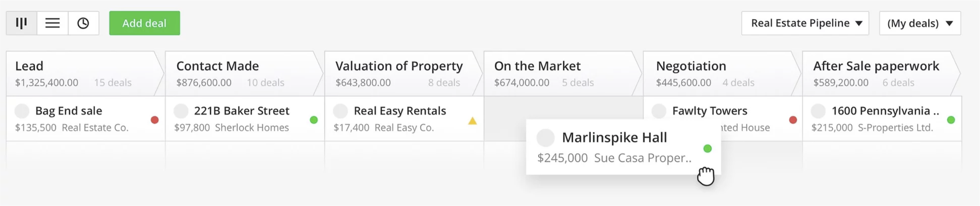Click green status dot on 1600 Pennsylvania deal
Image resolution: width=980 pixels, height=206 pixels.
point(951,120)
